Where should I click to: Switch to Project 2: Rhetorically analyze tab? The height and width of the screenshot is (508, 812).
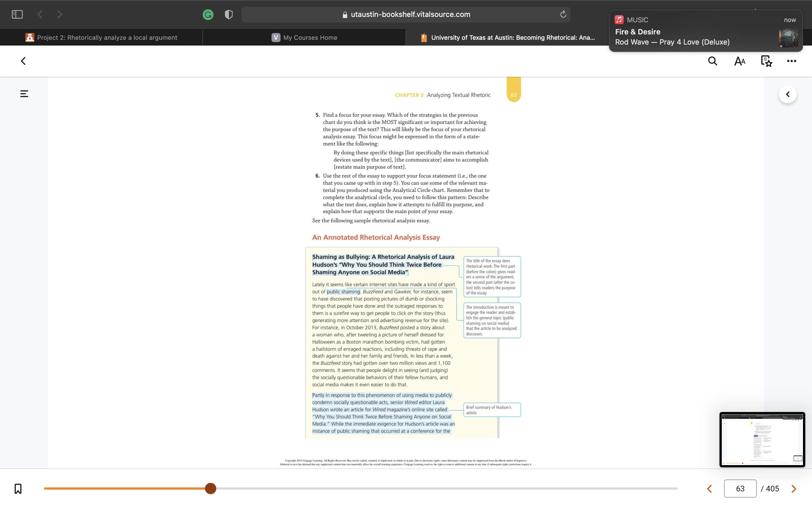101,38
